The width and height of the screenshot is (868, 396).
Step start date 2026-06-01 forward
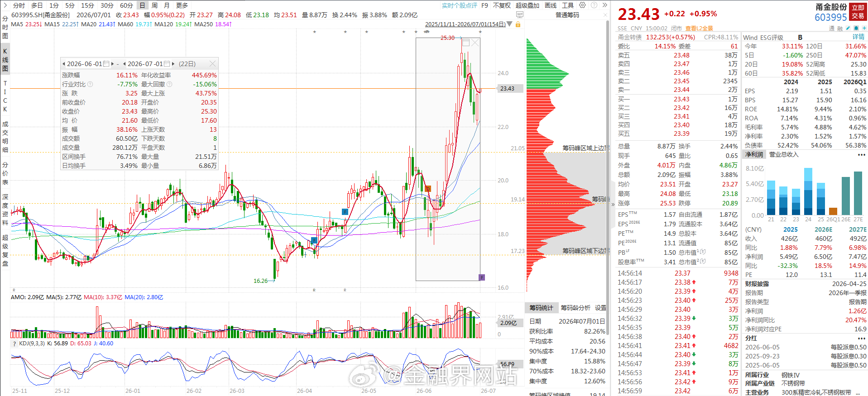click(x=113, y=64)
